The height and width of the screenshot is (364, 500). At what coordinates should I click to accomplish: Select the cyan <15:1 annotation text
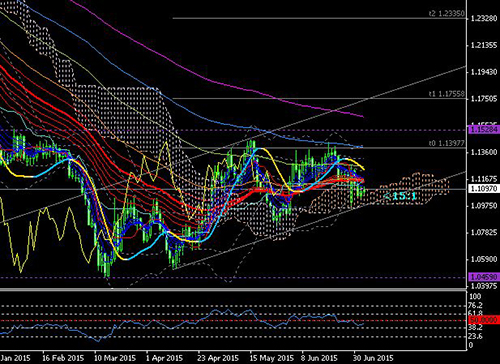400,196
